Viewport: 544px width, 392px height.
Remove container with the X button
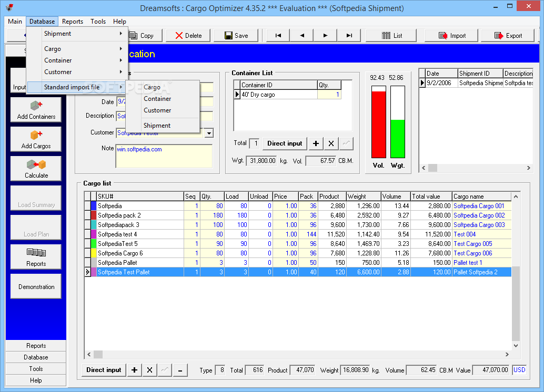[x=331, y=143]
